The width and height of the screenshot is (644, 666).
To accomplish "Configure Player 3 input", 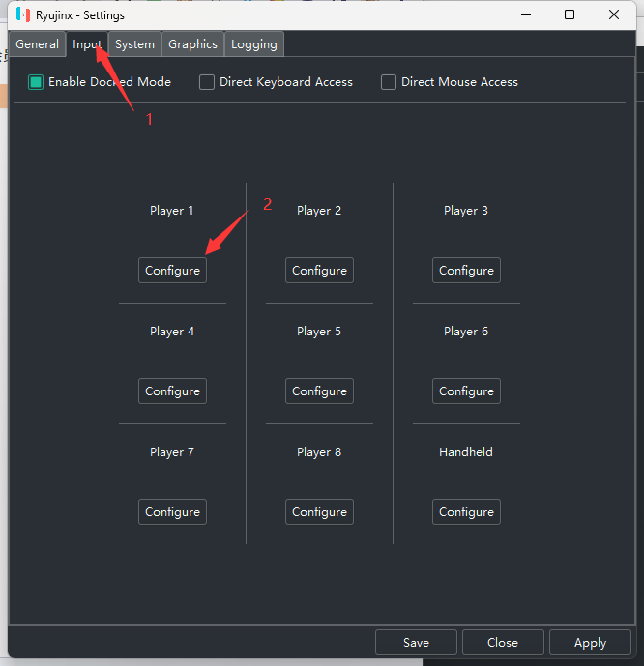I will click(466, 270).
